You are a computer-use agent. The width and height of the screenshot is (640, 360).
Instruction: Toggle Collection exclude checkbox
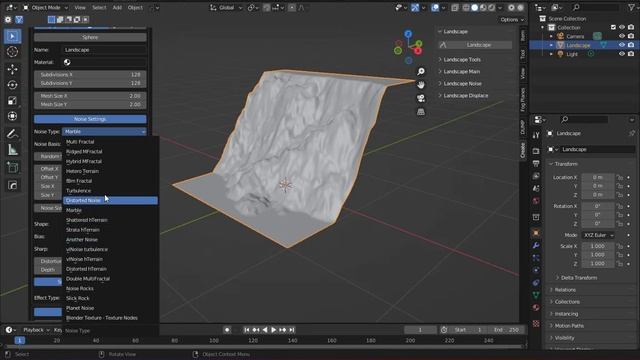point(613,27)
